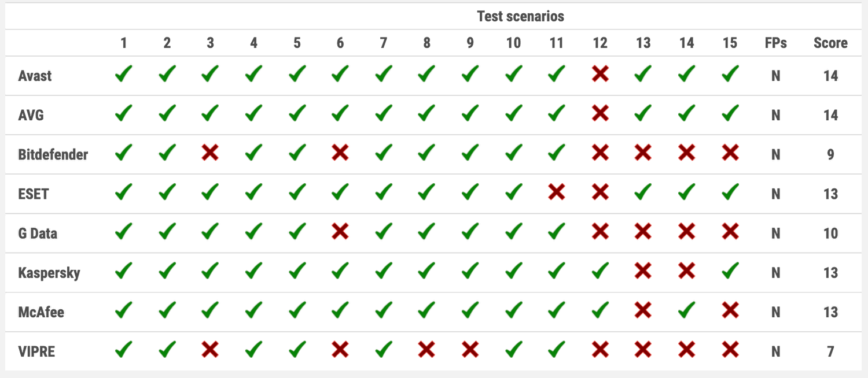Click Kaspersky's red cross under scenario 13

click(x=643, y=271)
